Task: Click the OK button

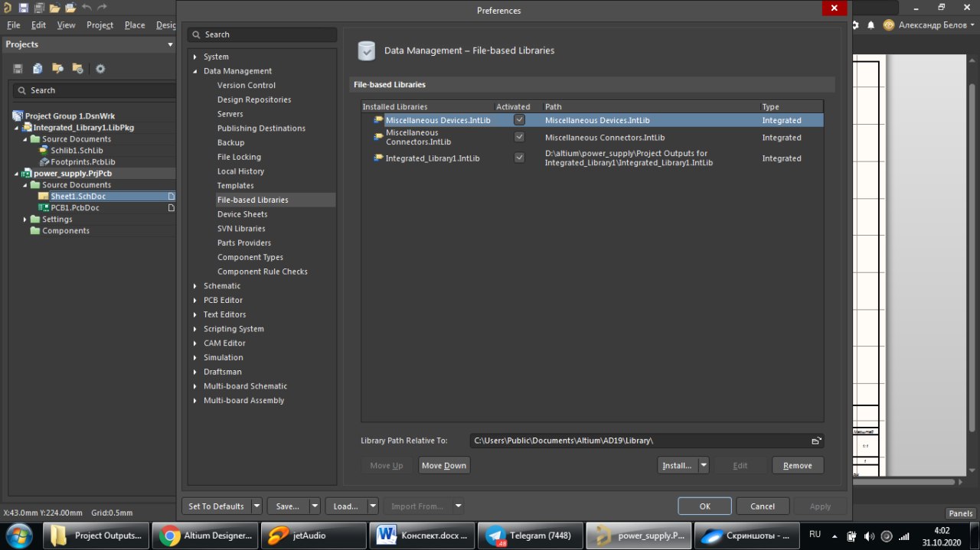Action: click(x=704, y=506)
